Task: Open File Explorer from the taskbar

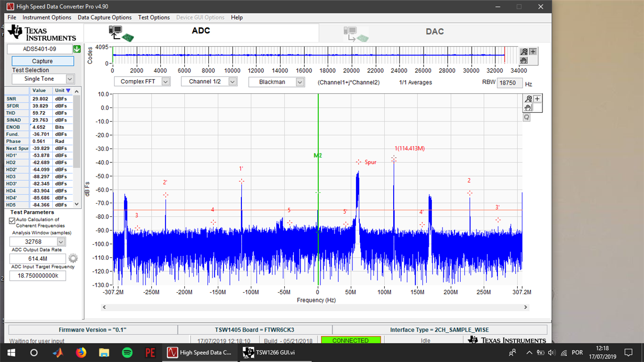Action: click(104, 353)
